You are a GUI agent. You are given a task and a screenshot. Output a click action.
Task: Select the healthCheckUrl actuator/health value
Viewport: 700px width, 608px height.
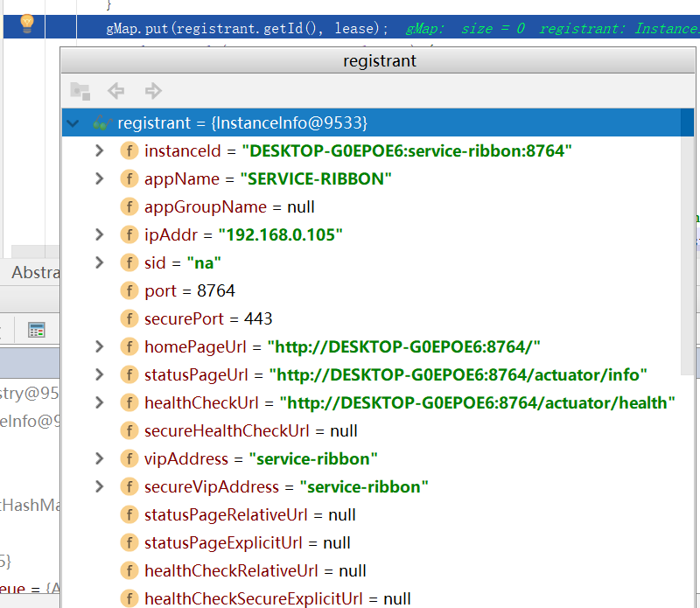[x=477, y=402]
